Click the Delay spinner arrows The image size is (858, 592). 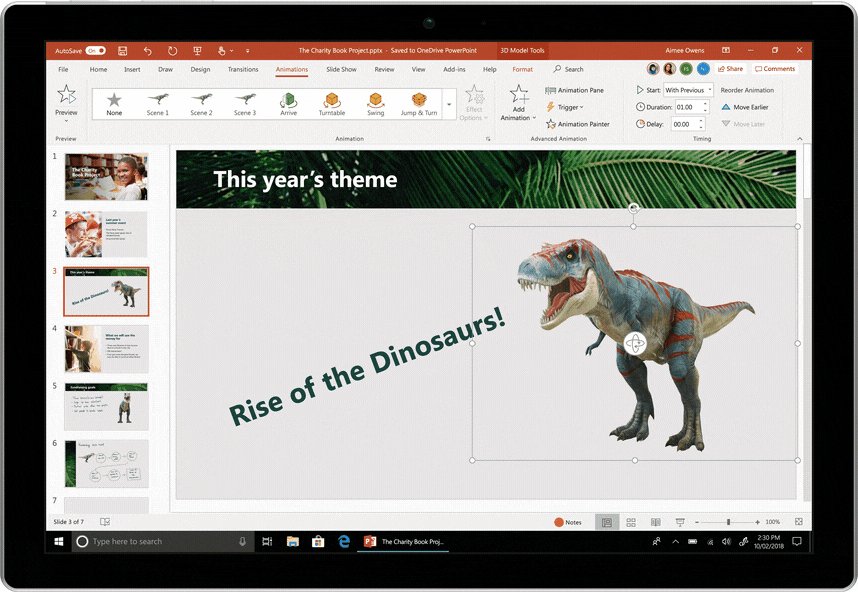(x=702, y=124)
